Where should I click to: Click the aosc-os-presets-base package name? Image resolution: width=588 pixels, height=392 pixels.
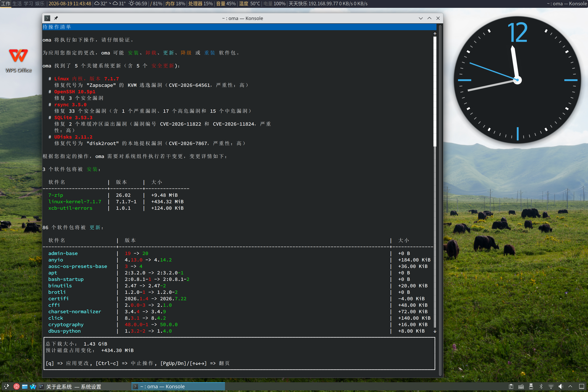(x=77, y=266)
